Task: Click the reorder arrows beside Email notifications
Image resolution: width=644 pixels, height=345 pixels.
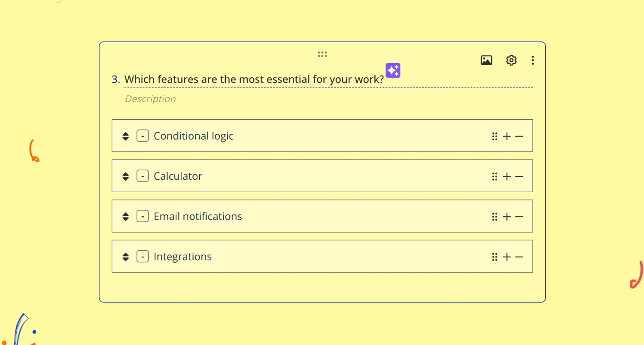Action: click(x=125, y=216)
